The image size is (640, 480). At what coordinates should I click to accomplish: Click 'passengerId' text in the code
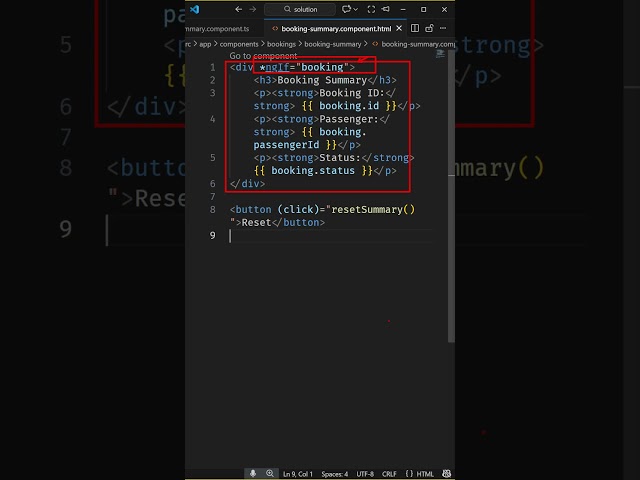tap(286, 144)
